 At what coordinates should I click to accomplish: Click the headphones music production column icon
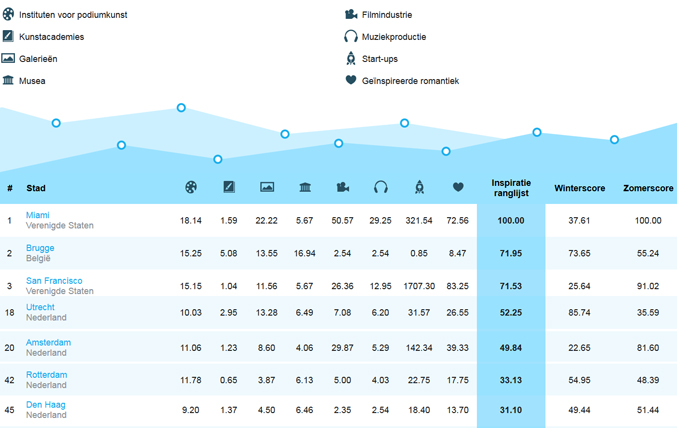click(x=380, y=187)
